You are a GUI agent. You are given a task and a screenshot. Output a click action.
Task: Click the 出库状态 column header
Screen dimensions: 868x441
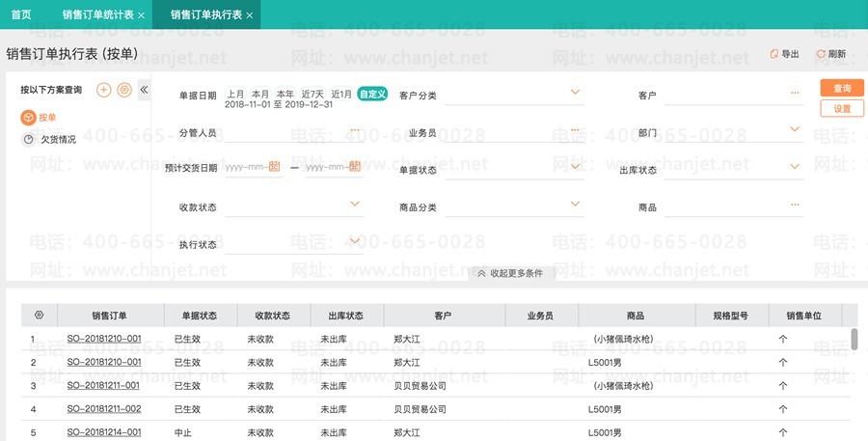pyautogui.click(x=346, y=316)
